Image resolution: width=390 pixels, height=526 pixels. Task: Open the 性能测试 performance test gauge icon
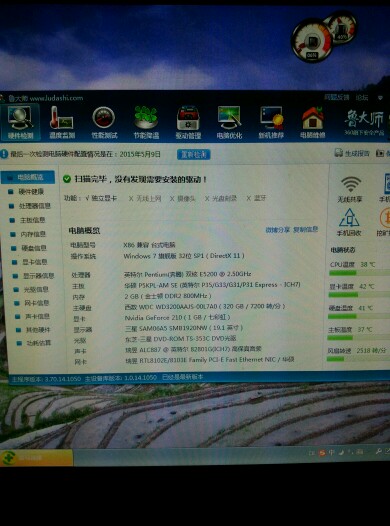point(104,122)
